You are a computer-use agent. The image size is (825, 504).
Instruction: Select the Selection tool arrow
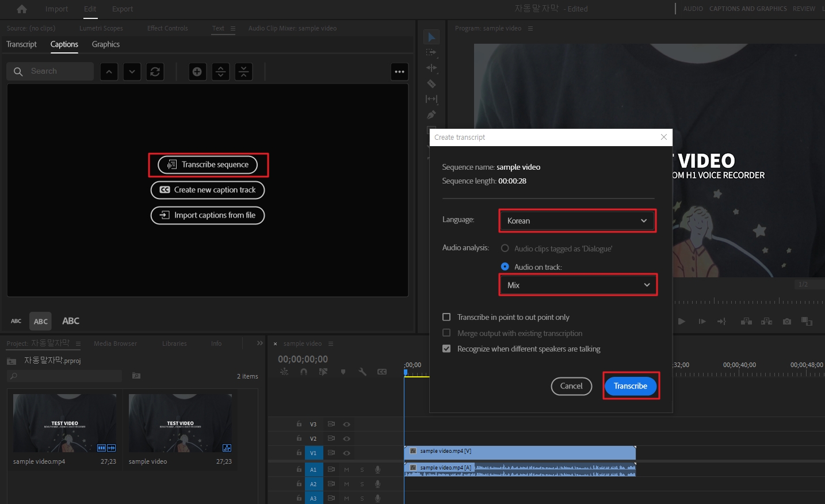pyautogui.click(x=431, y=37)
